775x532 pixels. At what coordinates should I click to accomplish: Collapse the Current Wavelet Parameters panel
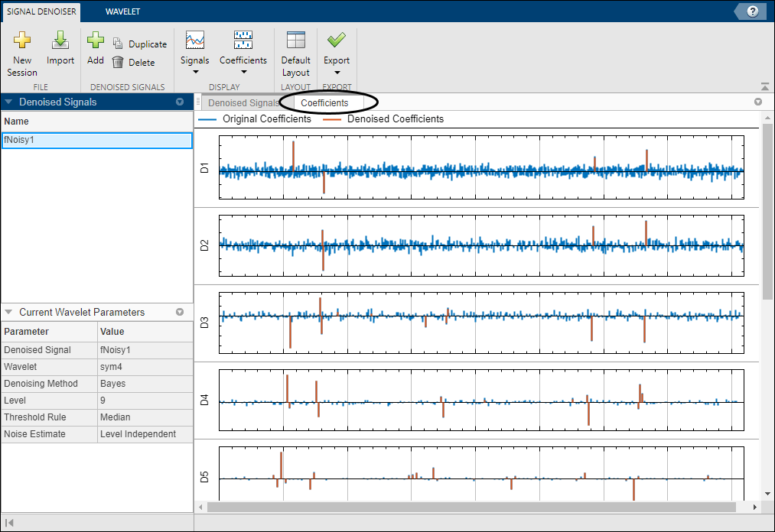[8, 312]
